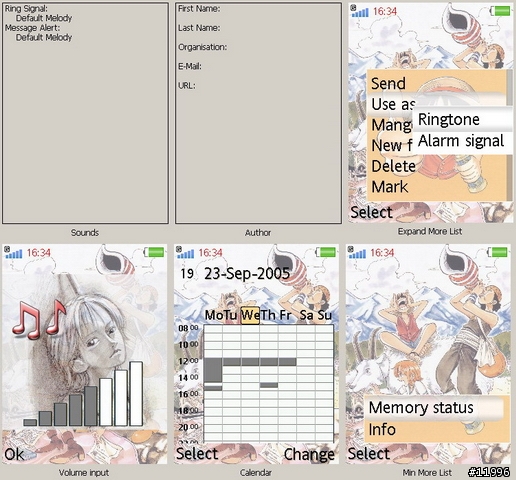Click the menu scrollbar in Expand More List
This screenshot has width=516, height=480.
tap(509, 135)
